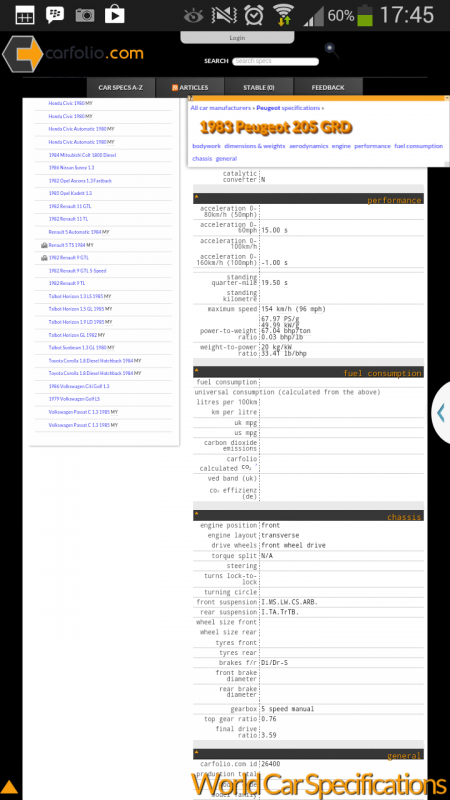
Task: Tap the BBM chat icon in status bar
Action: [x=55, y=15]
